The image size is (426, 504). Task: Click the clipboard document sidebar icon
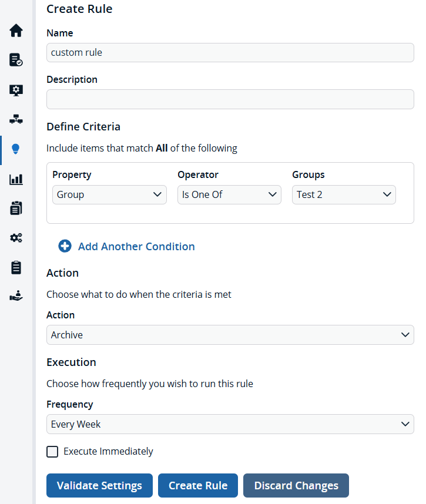[16, 208]
